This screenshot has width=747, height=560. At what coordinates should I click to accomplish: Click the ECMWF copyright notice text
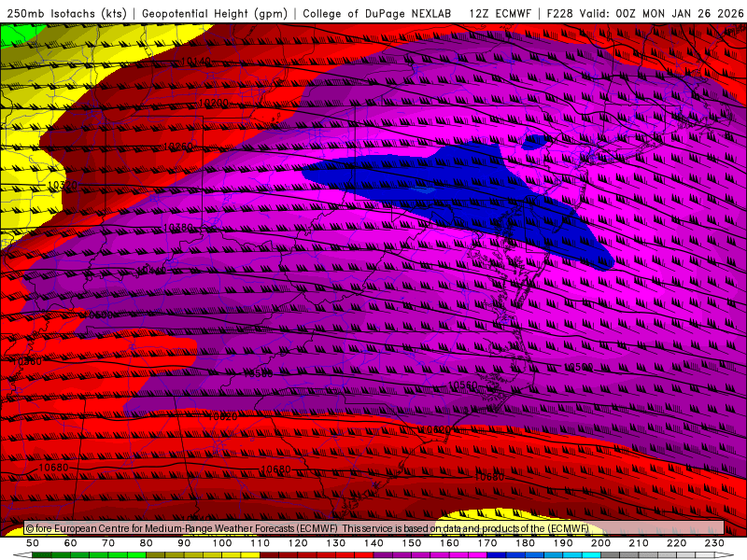pos(307,528)
